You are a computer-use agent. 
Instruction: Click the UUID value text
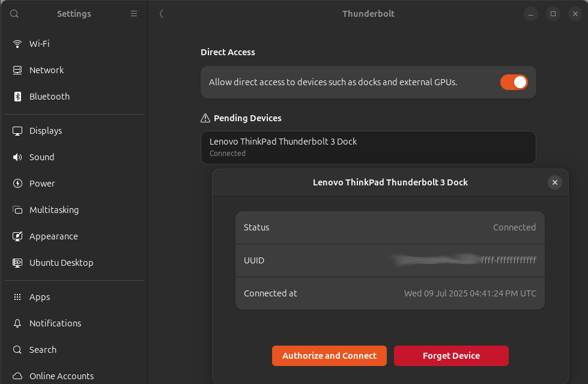[x=465, y=260]
